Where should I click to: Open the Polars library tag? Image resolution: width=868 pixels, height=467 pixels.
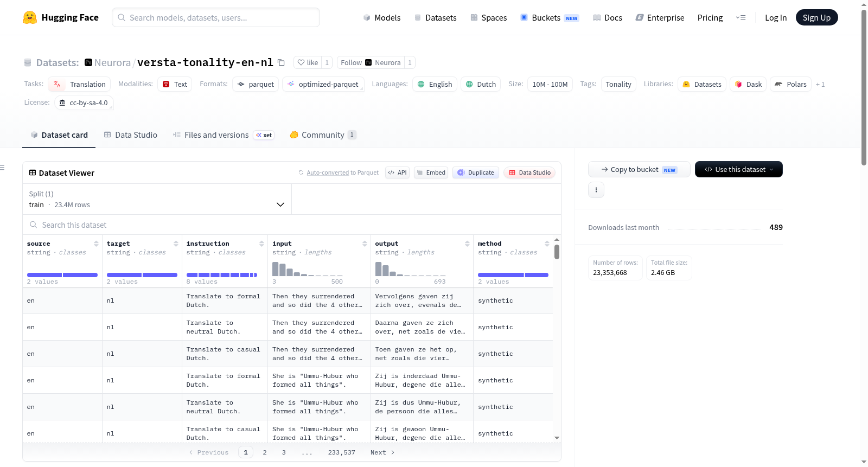791,84
